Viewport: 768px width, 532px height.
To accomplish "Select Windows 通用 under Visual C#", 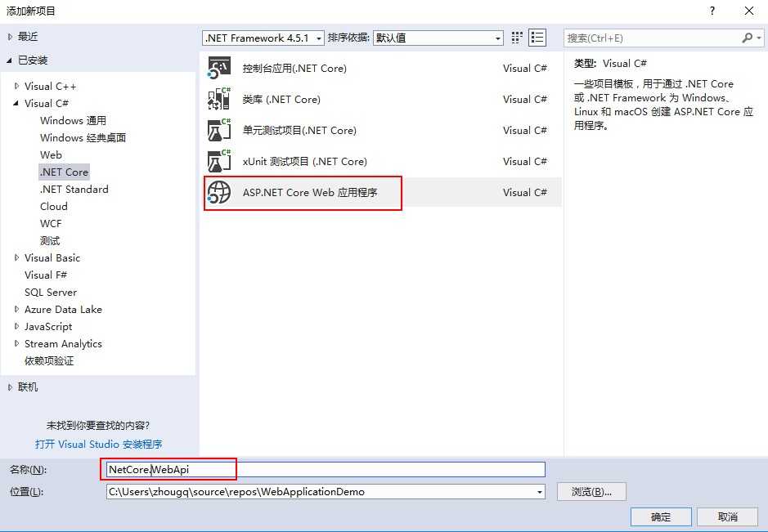I will click(x=73, y=120).
